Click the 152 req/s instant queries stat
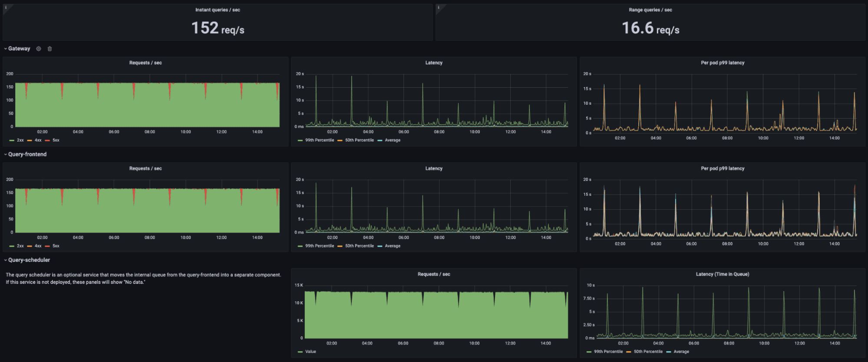 click(218, 28)
